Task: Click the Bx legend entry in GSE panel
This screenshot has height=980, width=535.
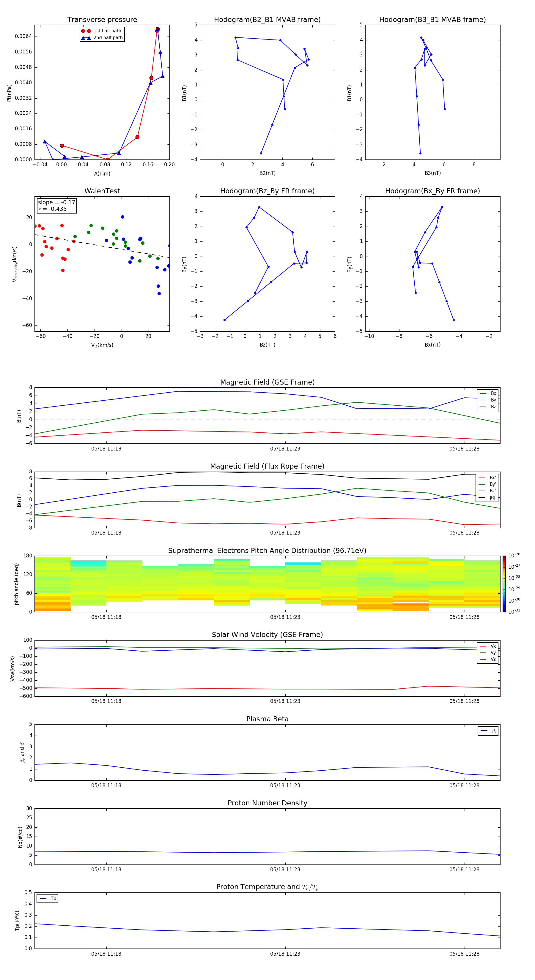Action: point(488,393)
